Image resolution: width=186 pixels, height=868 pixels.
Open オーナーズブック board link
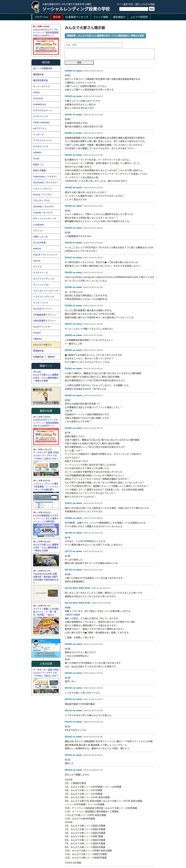(x=46, y=87)
